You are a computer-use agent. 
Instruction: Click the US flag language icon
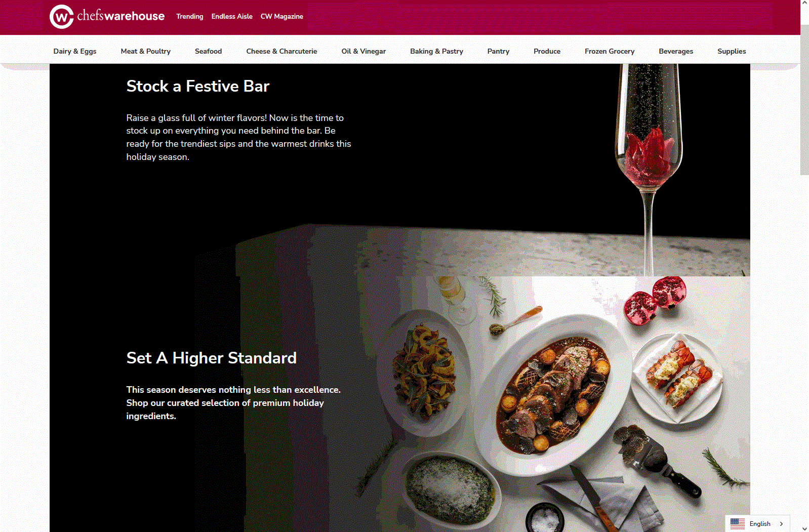tap(737, 523)
